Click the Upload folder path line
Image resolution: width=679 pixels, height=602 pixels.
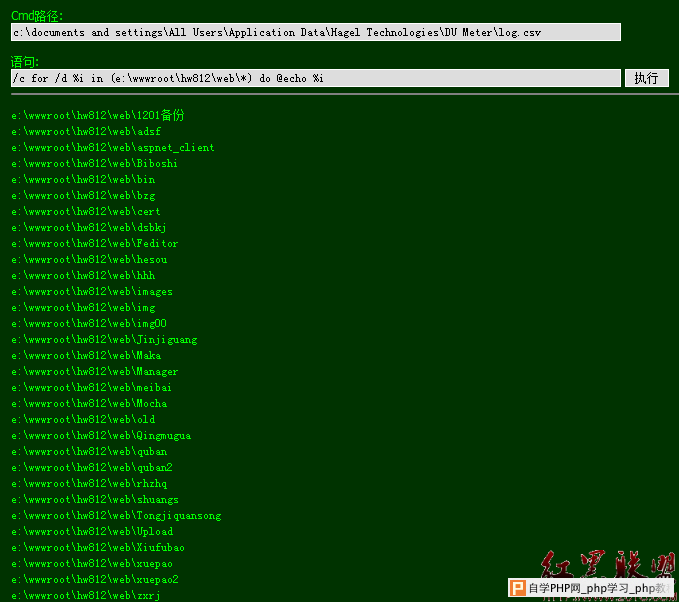click(92, 531)
